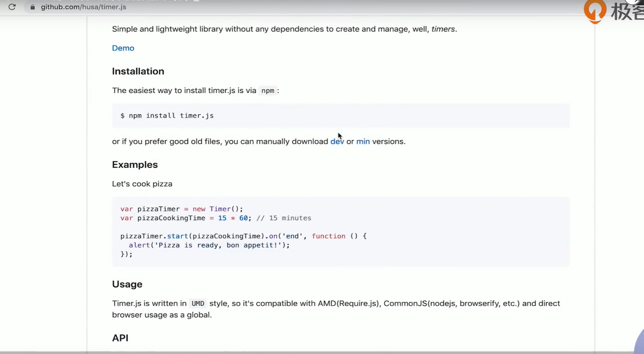This screenshot has height=354, width=644.
Task: Download the min version link
Action: pyautogui.click(x=363, y=142)
